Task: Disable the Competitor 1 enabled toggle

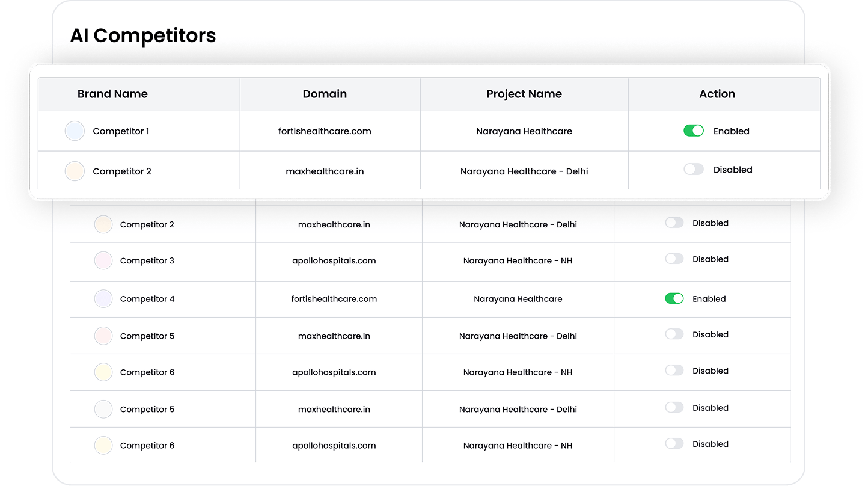Action: 693,131
